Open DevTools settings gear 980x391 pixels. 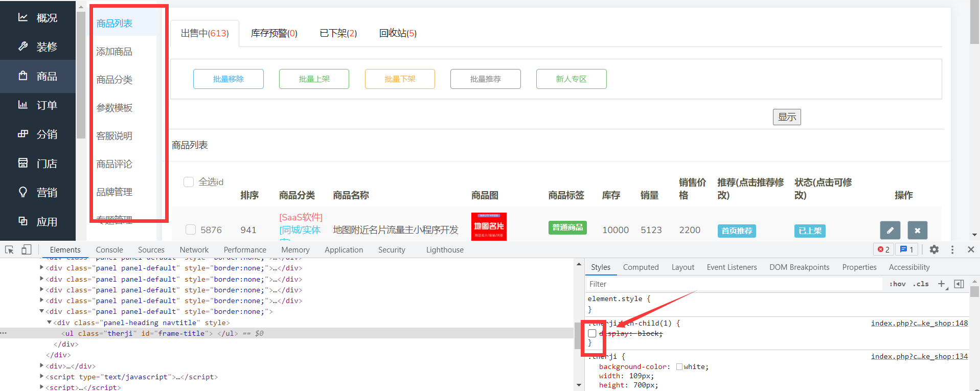pyautogui.click(x=934, y=249)
